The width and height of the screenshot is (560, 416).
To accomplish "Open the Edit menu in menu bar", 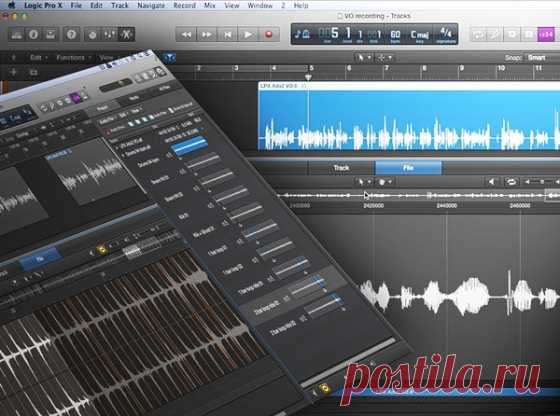I will [96, 5].
